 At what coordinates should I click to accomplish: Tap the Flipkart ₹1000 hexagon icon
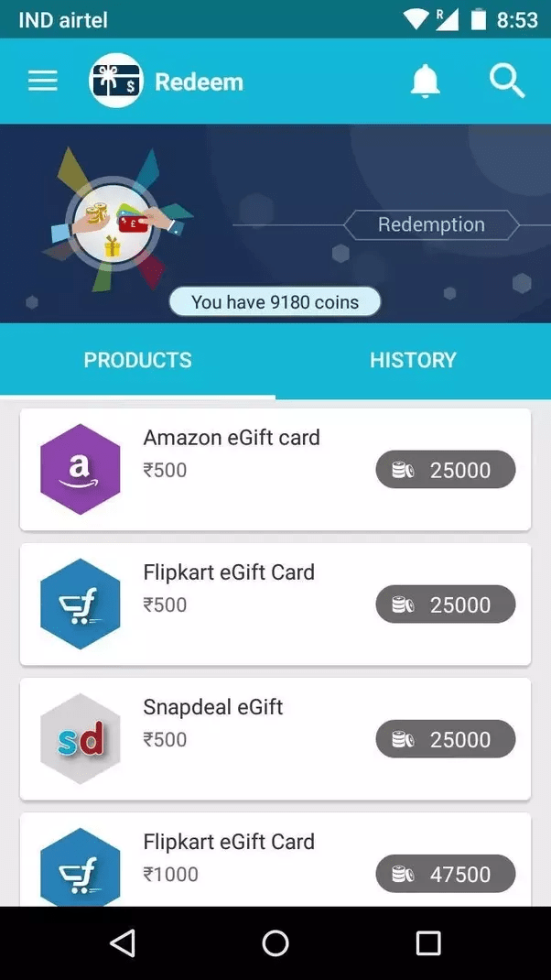80,867
